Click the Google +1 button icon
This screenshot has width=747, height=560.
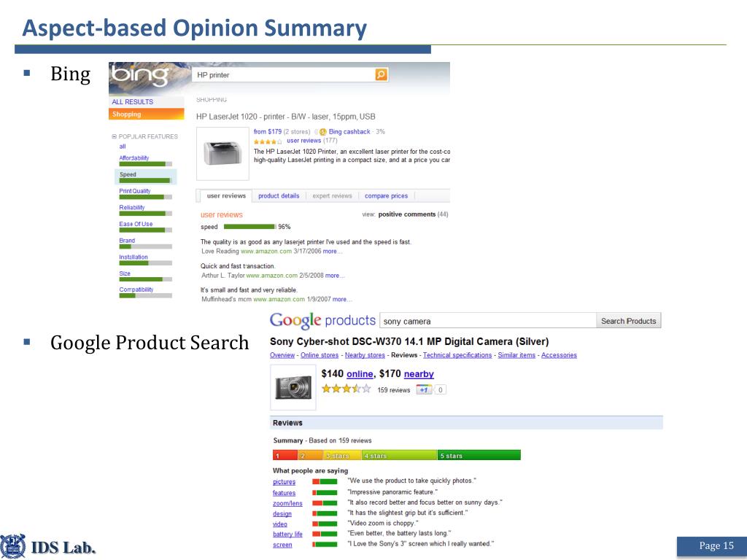point(424,390)
